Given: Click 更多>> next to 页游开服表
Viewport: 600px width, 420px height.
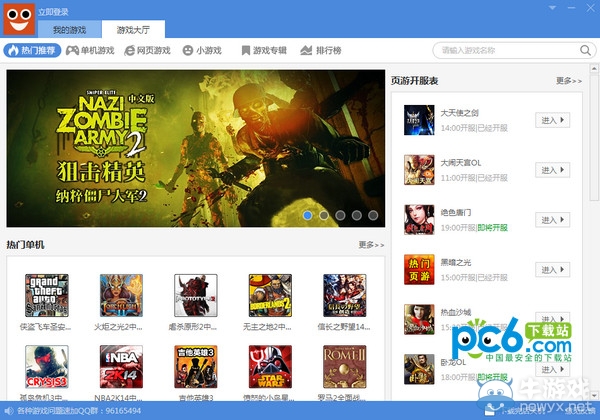Looking at the screenshot, I should click(569, 81).
